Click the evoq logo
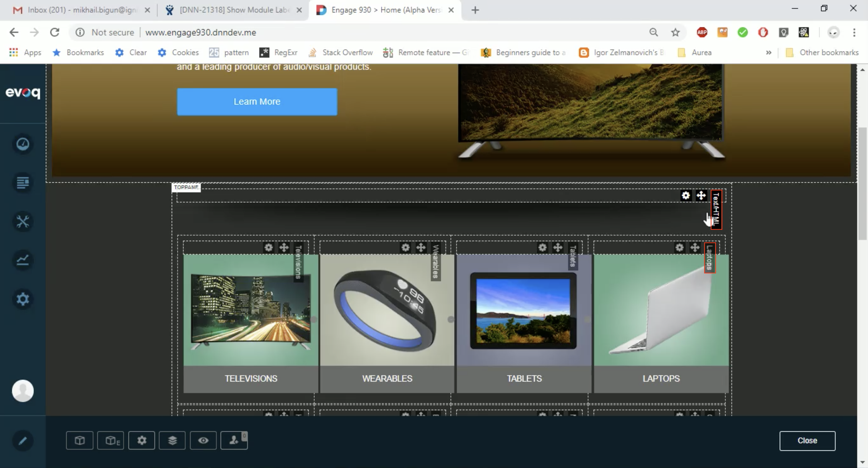Viewport: 868px width, 468px height. pos(23,93)
